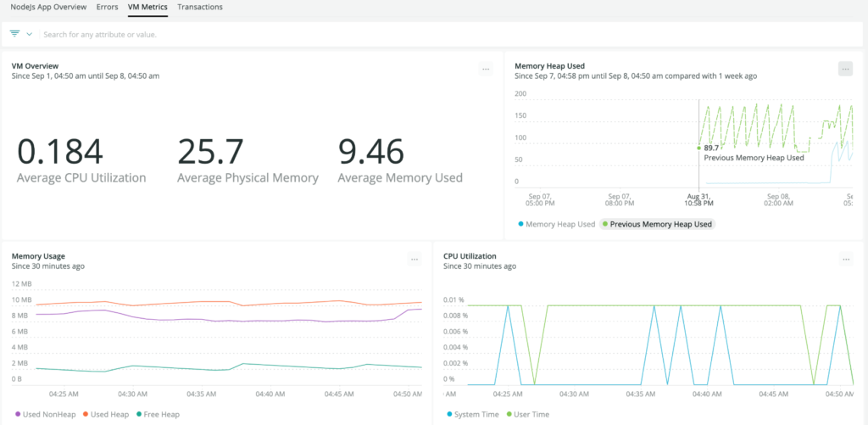Open the NodeJs App Overview tab
This screenshot has width=868, height=425.
(x=48, y=7)
